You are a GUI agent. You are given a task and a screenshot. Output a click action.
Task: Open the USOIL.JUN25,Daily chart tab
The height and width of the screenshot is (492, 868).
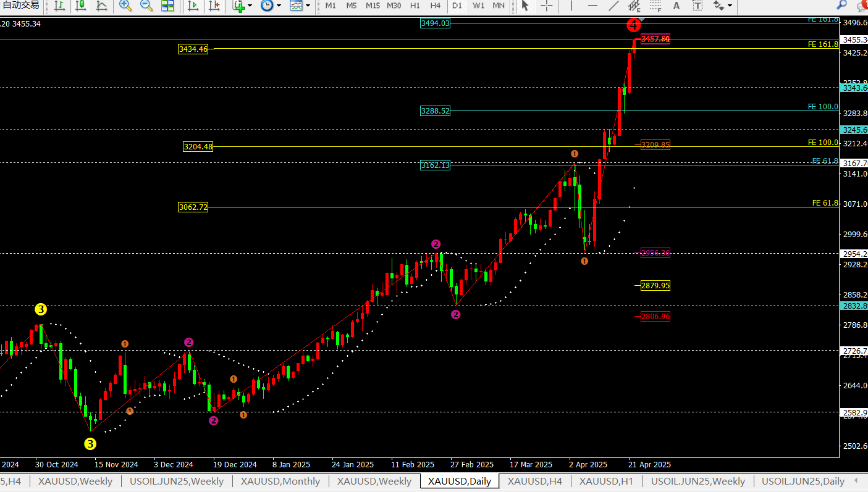tap(803, 482)
